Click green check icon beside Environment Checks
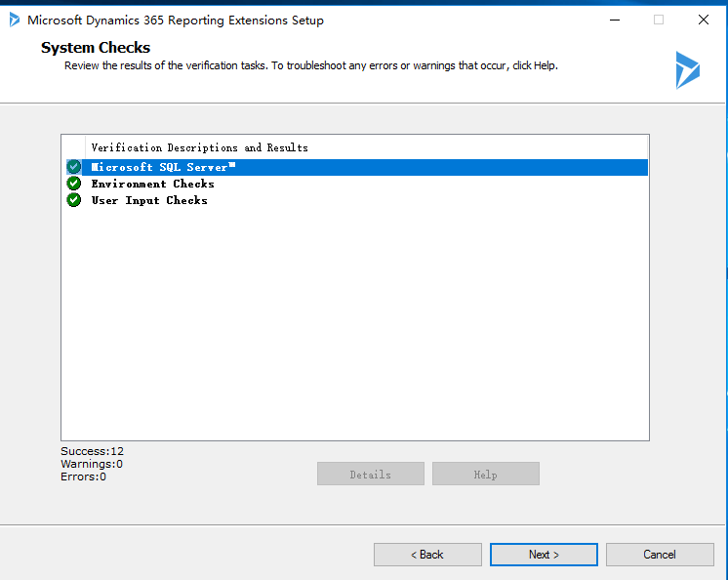Viewport: 728px width, 580px height. [74, 184]
